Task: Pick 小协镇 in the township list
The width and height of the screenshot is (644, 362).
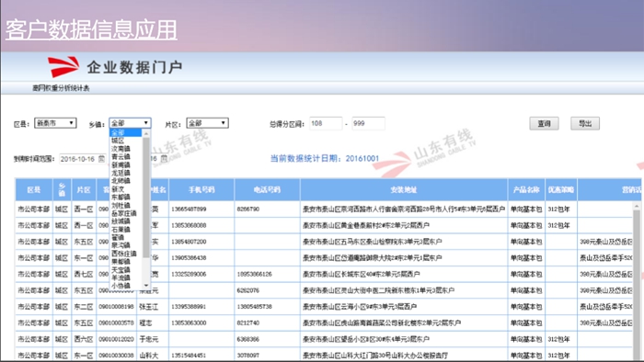Action: tap(121, 286)
